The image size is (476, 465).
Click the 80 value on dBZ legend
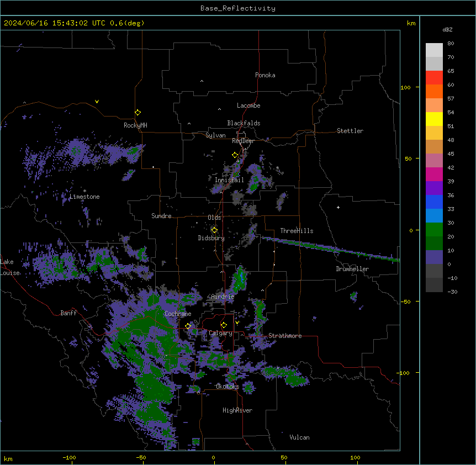(x=451, y=44)
